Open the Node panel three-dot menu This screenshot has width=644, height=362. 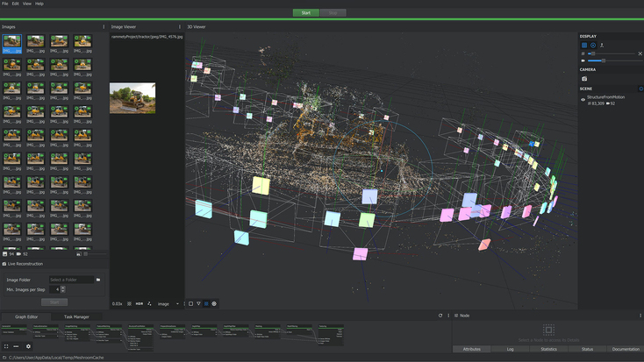tap(640, 316)
